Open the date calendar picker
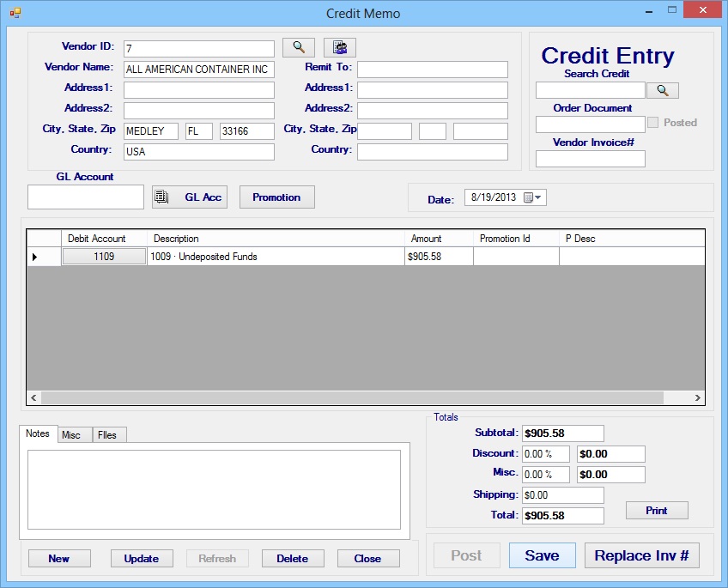 click(x=532, y=197)
